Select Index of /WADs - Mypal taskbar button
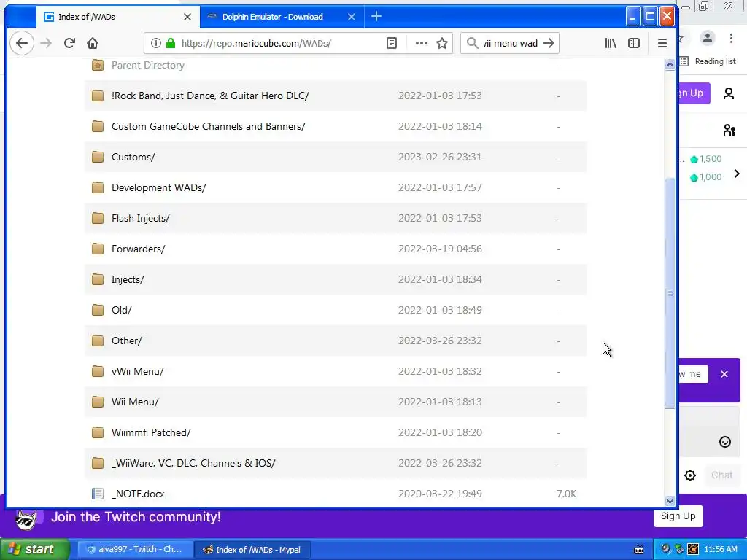747x560 pixels. pos(252,550)
